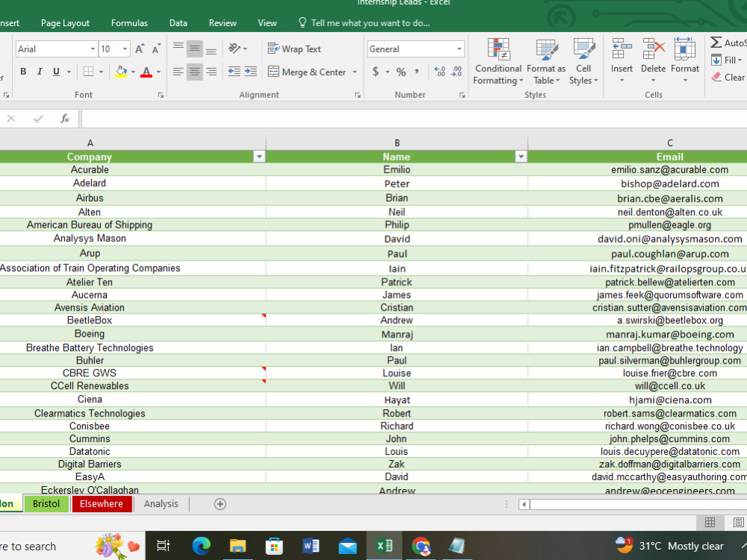Open Fill button in Editing group

coord(727,60)
